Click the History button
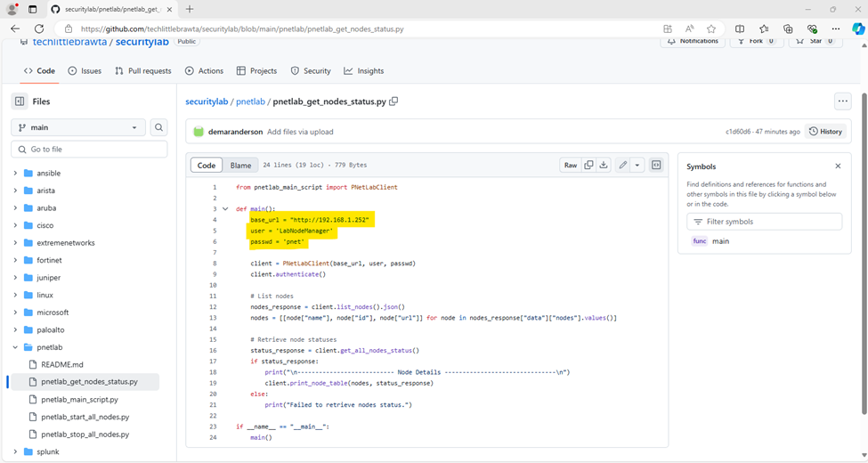 (825, 131)
